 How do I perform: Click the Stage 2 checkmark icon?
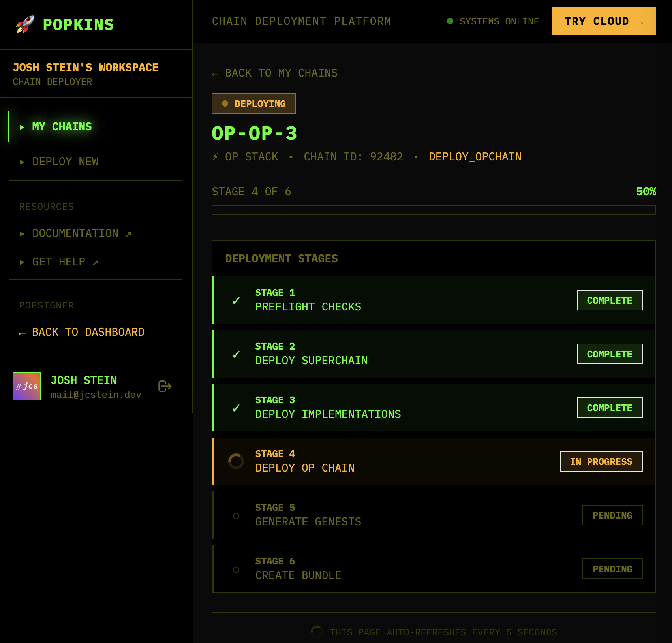coord(236,354)
